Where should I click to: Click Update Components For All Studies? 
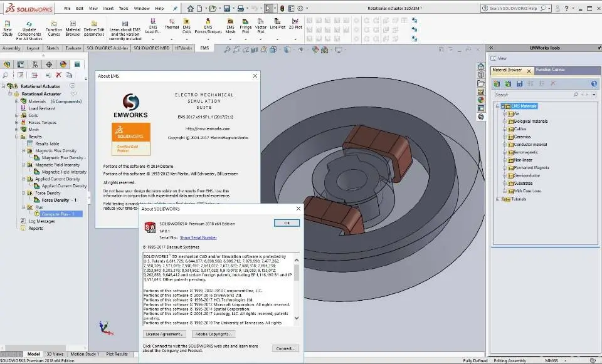[29, 31]
